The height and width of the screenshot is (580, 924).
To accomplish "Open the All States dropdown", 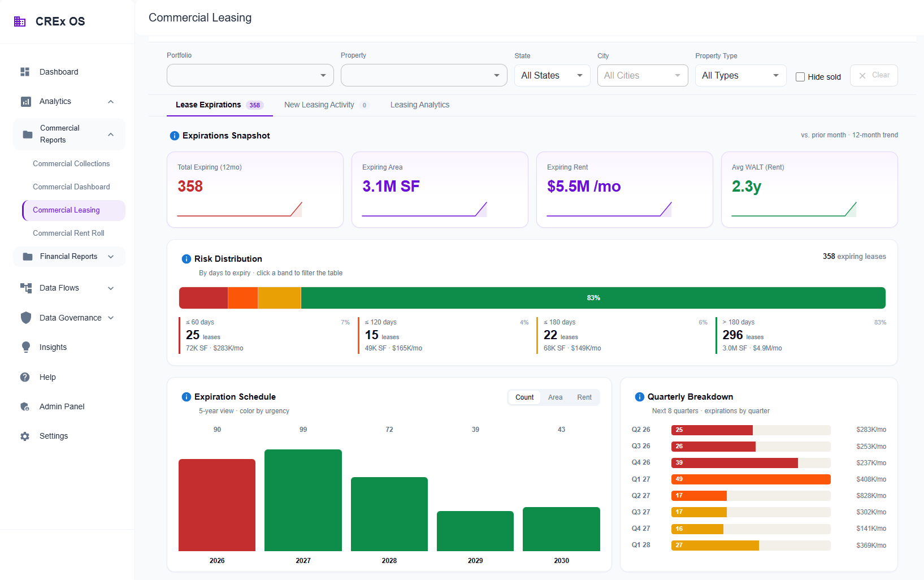I will (x=552, y=75).
